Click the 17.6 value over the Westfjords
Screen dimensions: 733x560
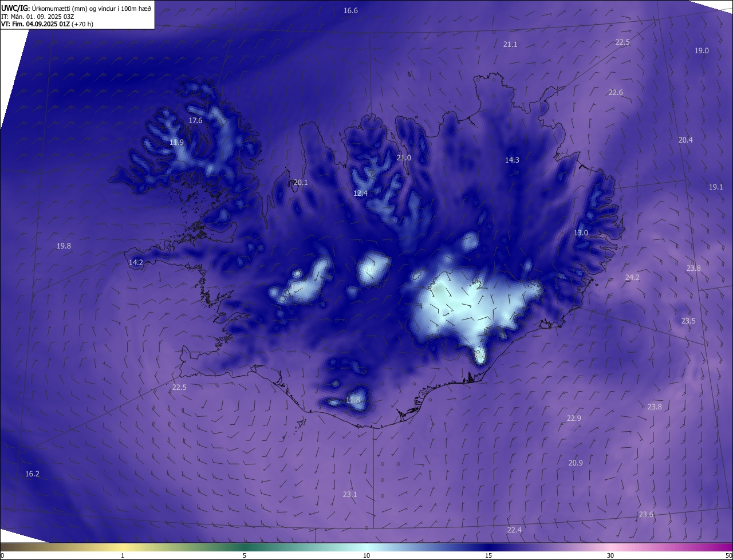(x=195, y=120)
